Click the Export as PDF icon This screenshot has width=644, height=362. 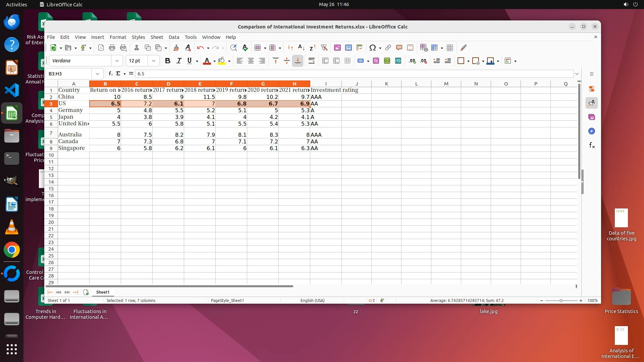click(x=101, y=48)
